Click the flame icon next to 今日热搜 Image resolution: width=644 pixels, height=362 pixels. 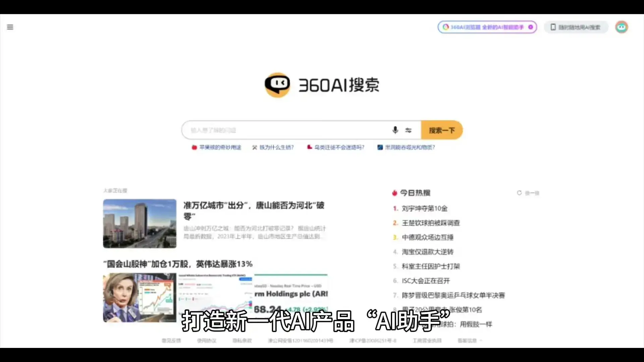(x=395, y=193)
